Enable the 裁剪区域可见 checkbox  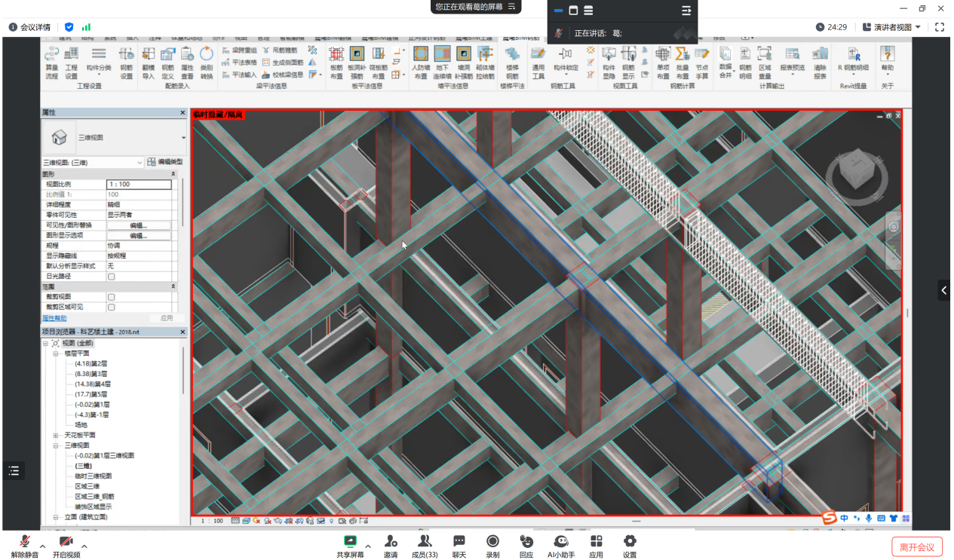(112, 308)
